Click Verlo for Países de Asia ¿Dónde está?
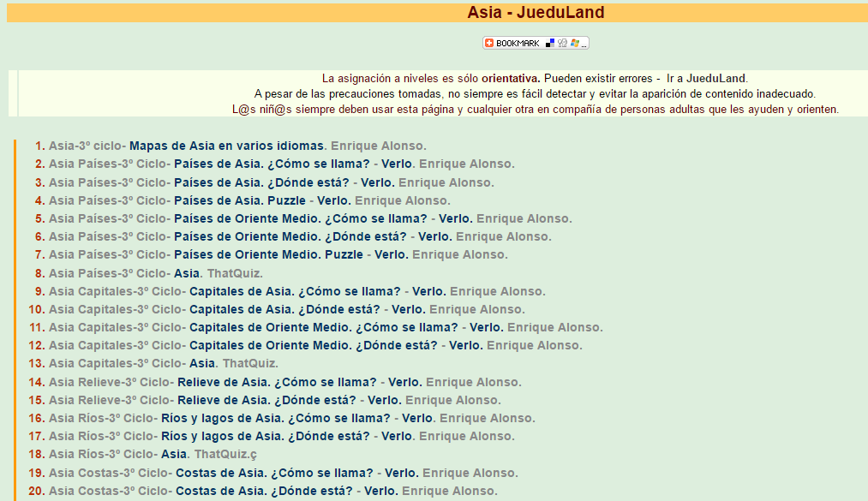 [x=377, y=182]
